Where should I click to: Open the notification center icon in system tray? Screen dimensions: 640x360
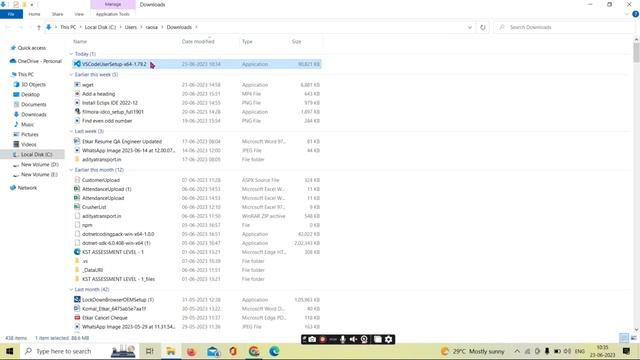627,351
